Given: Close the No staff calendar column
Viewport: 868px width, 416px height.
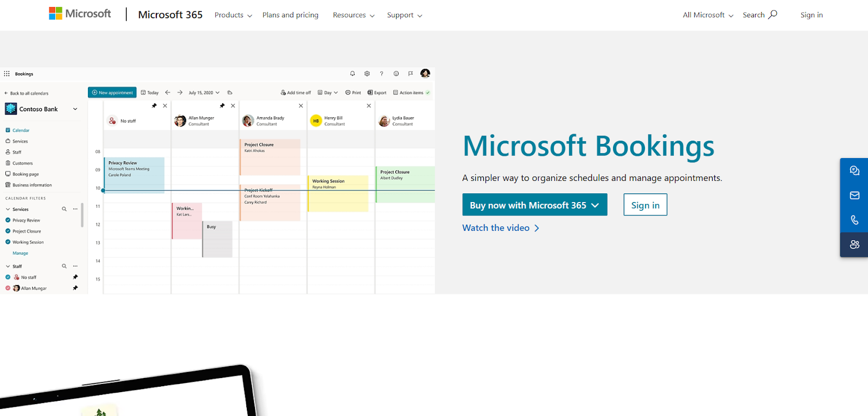Looking at the screenshot, I should [165, 106].
